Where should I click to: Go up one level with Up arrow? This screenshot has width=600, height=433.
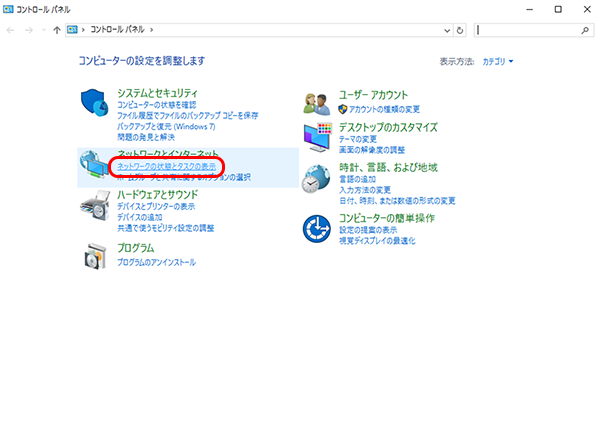tap(56, 30)
